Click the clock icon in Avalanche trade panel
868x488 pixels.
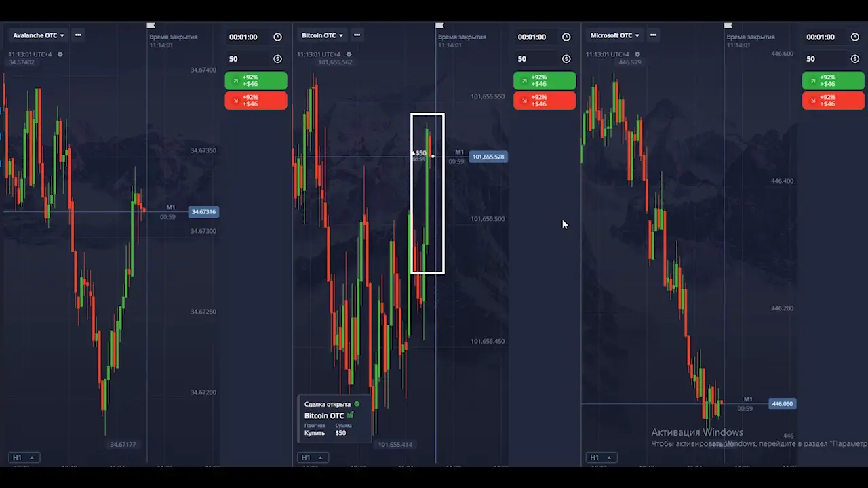click(277, 37)
